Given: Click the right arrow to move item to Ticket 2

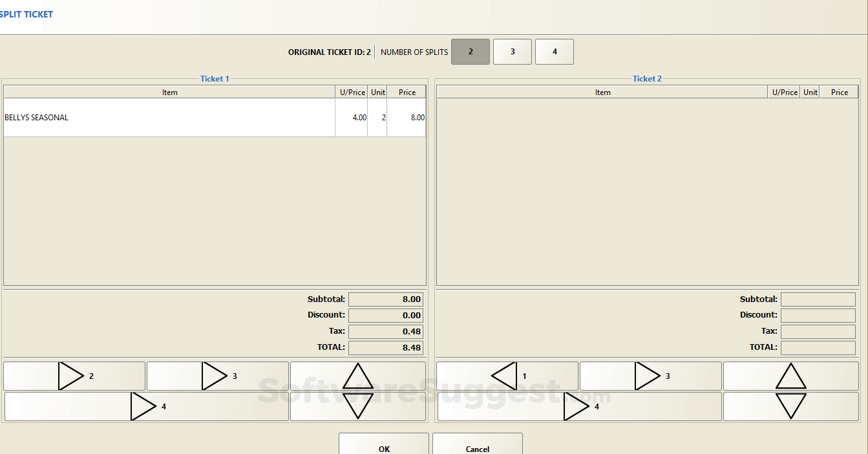Looking at the screenshot, I should click(74, 376).
